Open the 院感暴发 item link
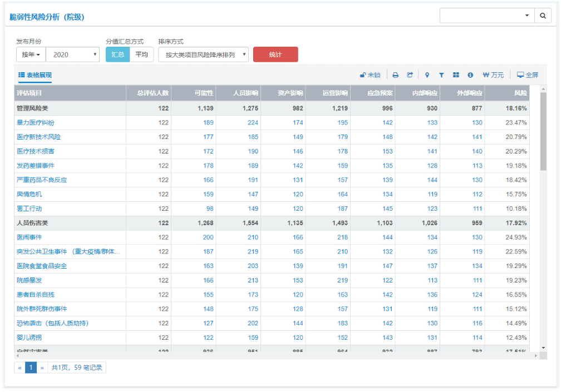This screenshot has width=561, height=392. click(29, 280)
